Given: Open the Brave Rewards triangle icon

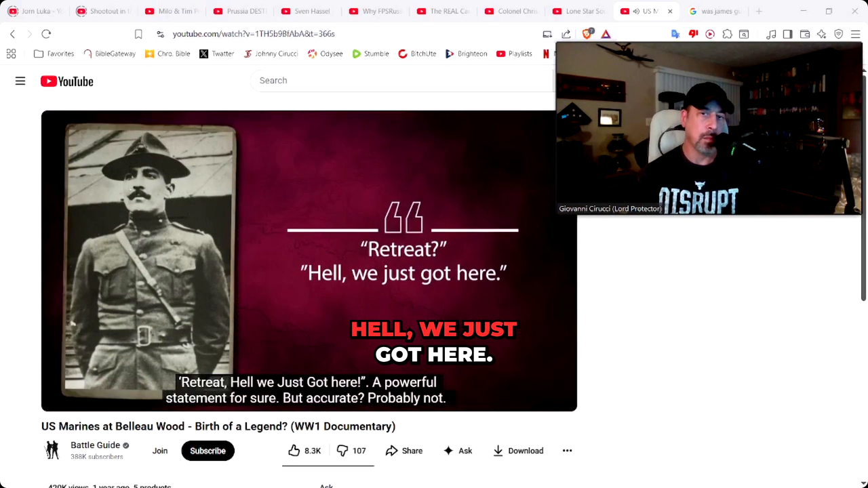Looking at the screenshot, I should coord(606,34).
